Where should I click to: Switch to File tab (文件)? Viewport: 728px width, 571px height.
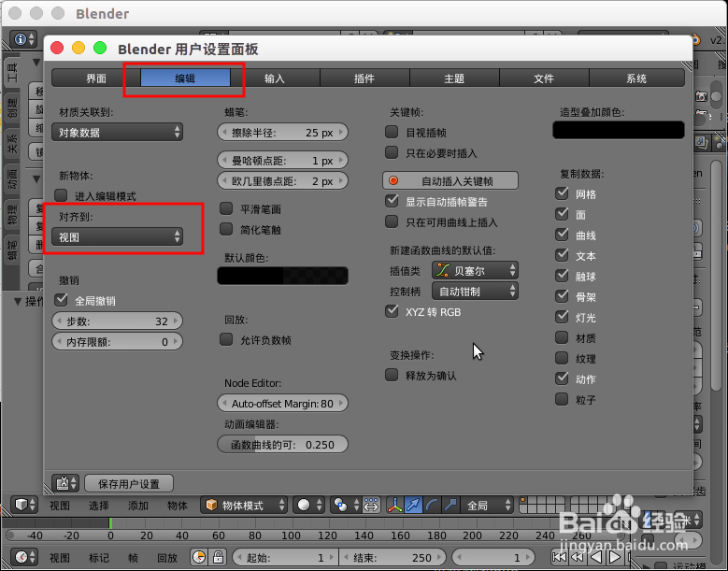pos(544,78)
